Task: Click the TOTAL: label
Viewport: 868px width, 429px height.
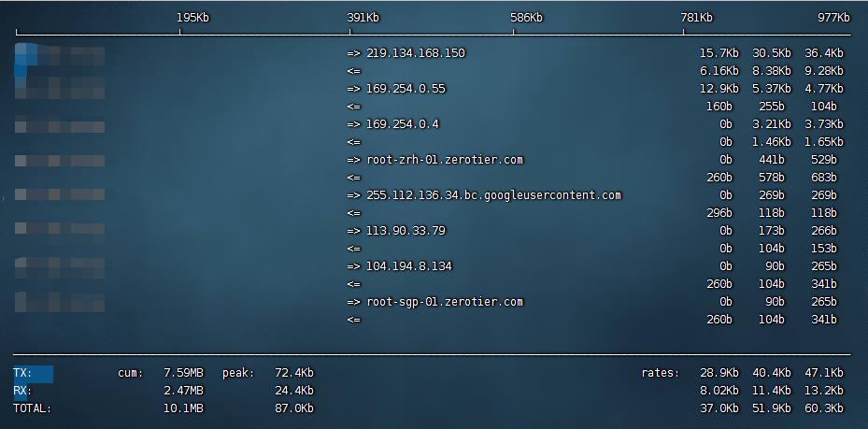Action: (33, 408)
